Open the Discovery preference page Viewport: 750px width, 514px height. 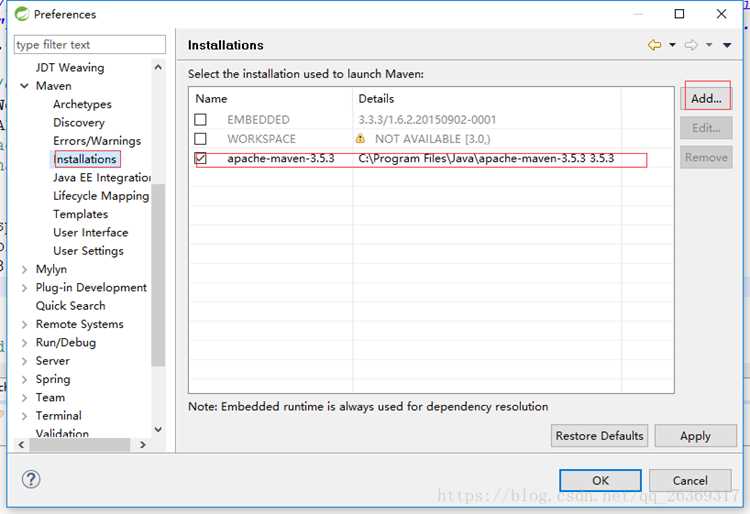pyautogui.click(x=79, y=122)
